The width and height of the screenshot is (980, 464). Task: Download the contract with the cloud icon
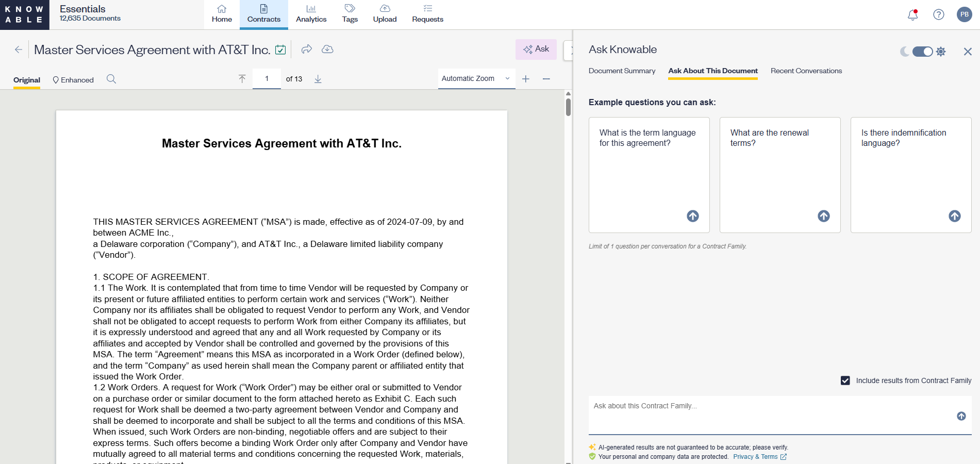327,49
